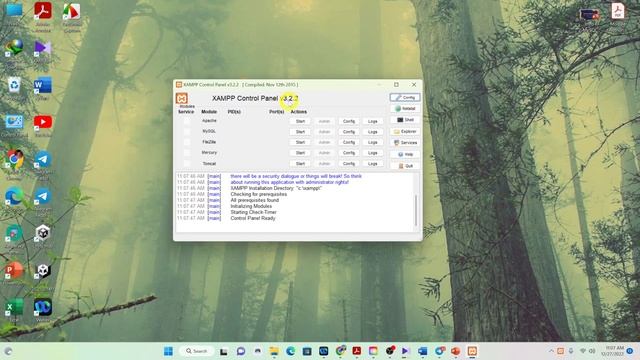This screenshot has width=640, height=360.
Task: Start the MySQL module
Action: (300, 132)
